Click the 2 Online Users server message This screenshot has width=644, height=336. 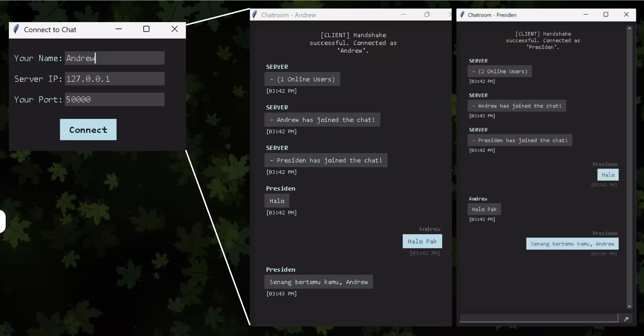500,71
